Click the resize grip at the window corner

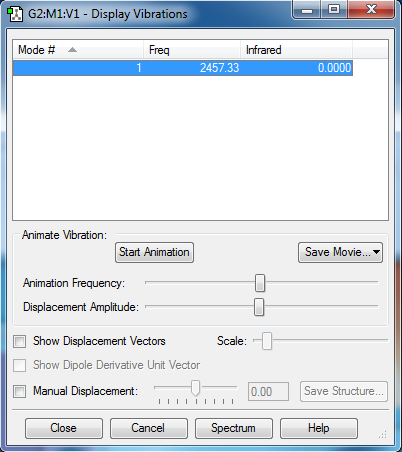[383, 434]
